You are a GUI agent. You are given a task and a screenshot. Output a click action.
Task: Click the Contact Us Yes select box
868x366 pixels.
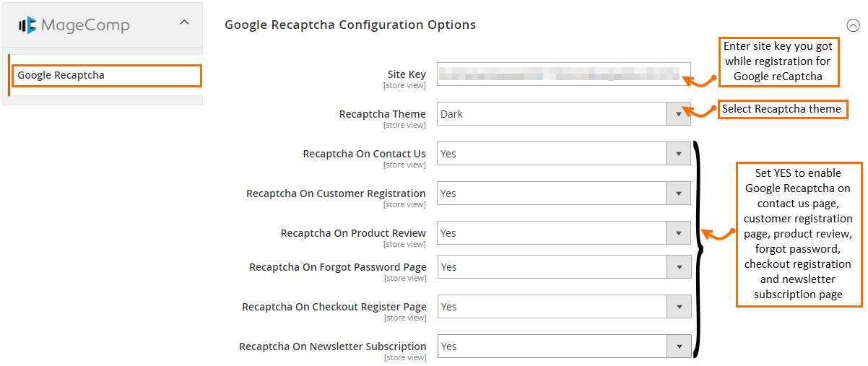(x=563, y=153)
